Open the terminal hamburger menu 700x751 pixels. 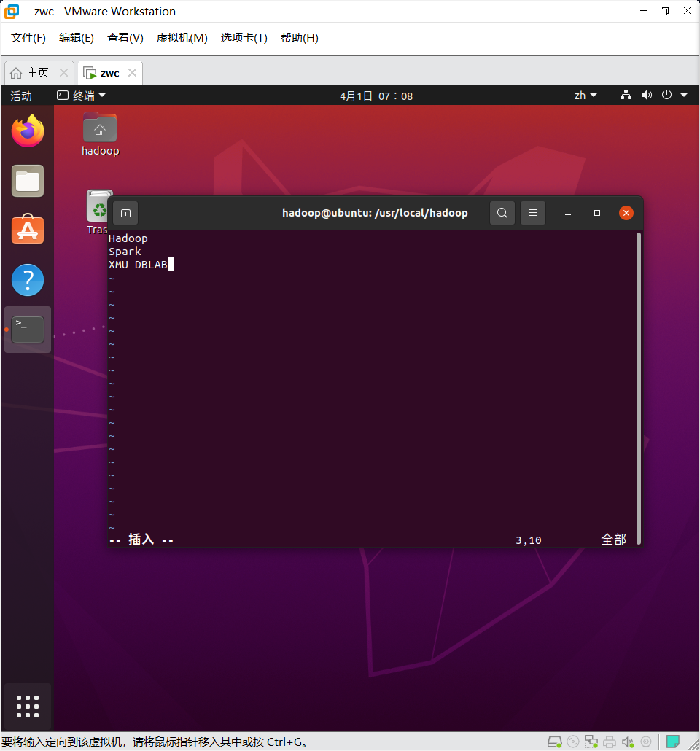[x=533, y=213]
